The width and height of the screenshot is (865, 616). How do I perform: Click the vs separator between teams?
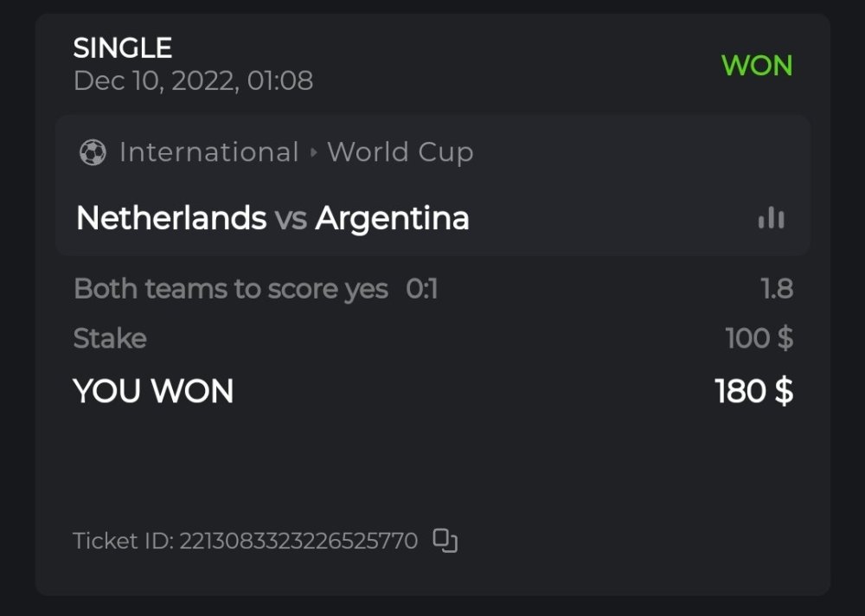[x=291, y=219]
